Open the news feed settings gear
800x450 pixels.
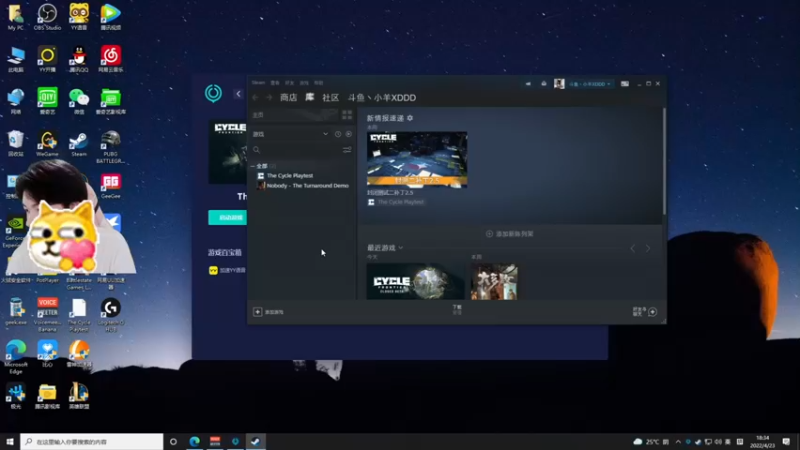(x=410, y=118)
